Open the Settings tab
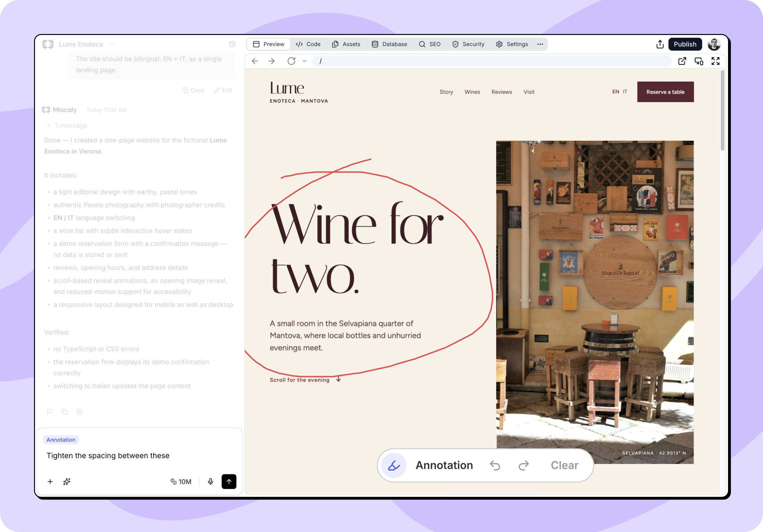 point(512,44)
